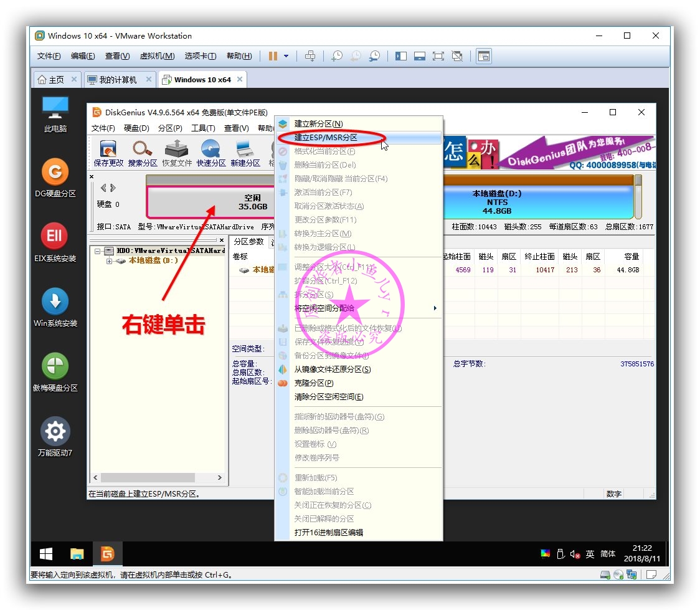Open the 选项卡(T) menu in VMware
Screen dimensions: 700x610
point(201,56)
